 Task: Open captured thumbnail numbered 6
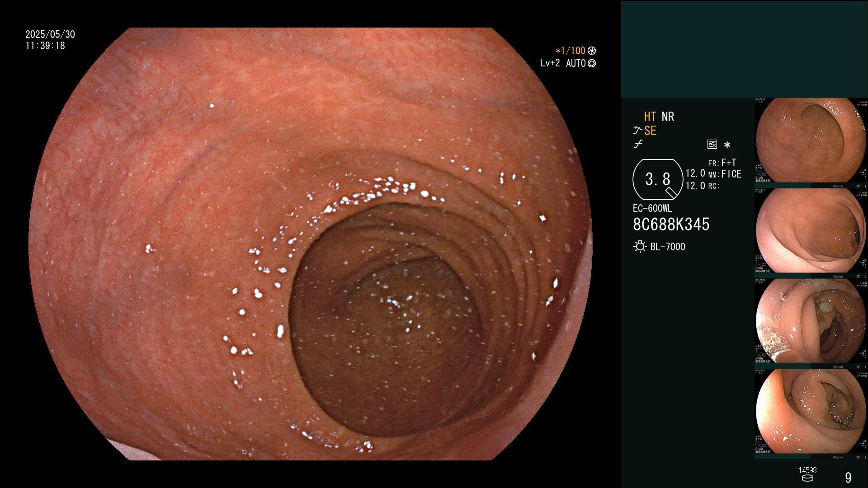[811, 321]
